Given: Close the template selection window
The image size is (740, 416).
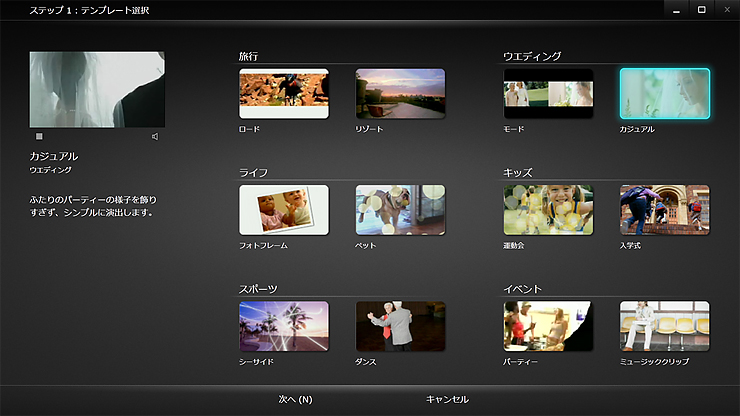Looking at the screenshot, I should (726, 9).
